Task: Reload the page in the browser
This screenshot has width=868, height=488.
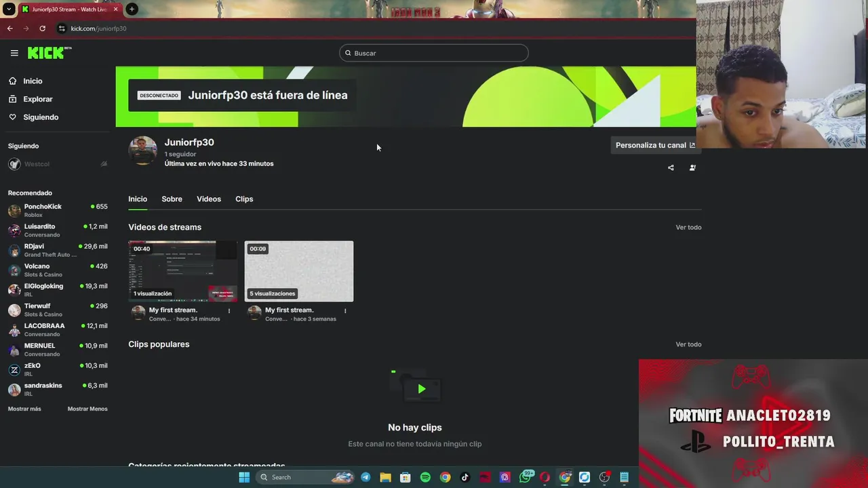Action: click(x=42, y=28)
